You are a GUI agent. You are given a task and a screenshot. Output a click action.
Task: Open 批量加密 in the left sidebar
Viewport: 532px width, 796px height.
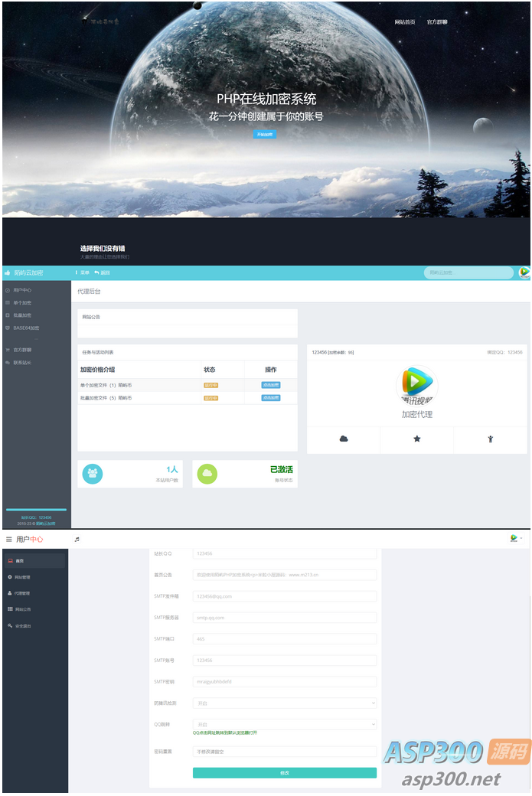[22, 315]
